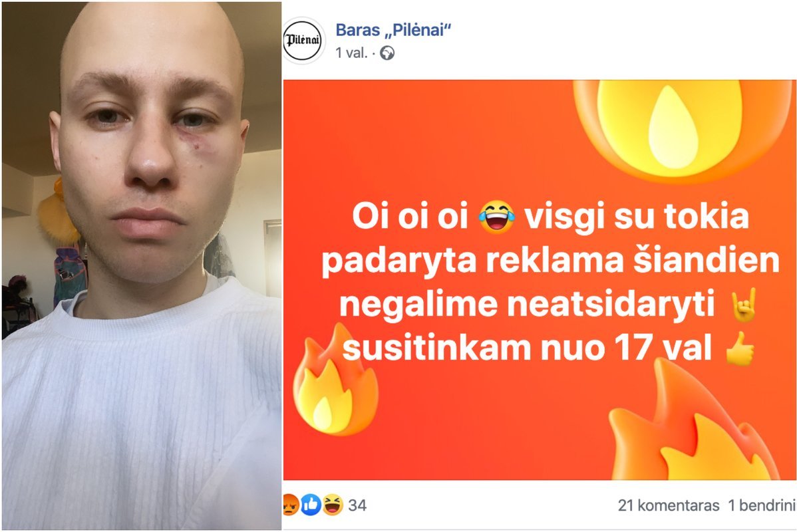Image resolution: width=797 pixels, height=532 pixels.
Task: Click the angry reaction icon
Action: [x=290, y=505]
